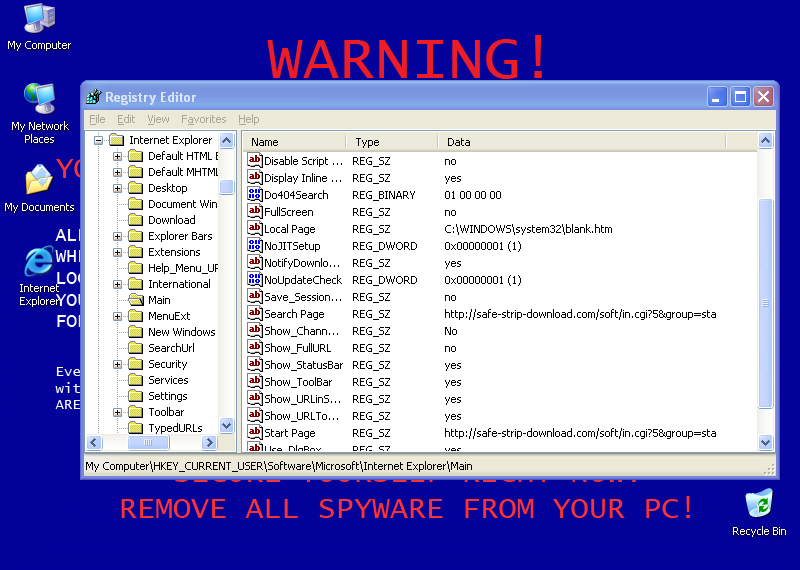The image size is (800, 570).
Task: Expand the Explorer Bars key
Action: [117, 236]
